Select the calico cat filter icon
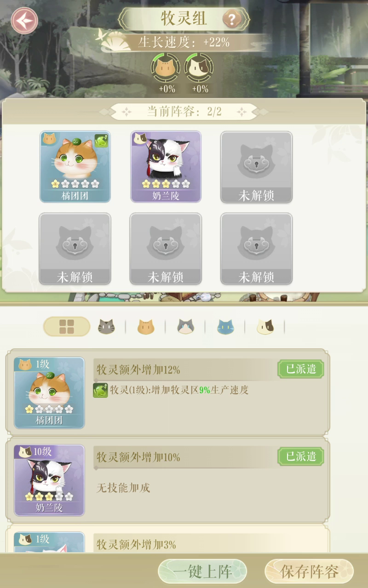 click(x=265, y=327)
